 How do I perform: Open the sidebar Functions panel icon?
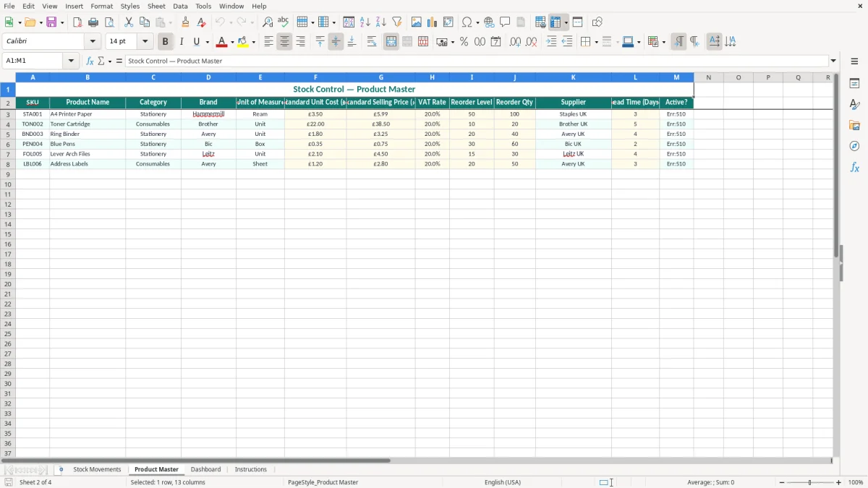[x=854, y=167]
